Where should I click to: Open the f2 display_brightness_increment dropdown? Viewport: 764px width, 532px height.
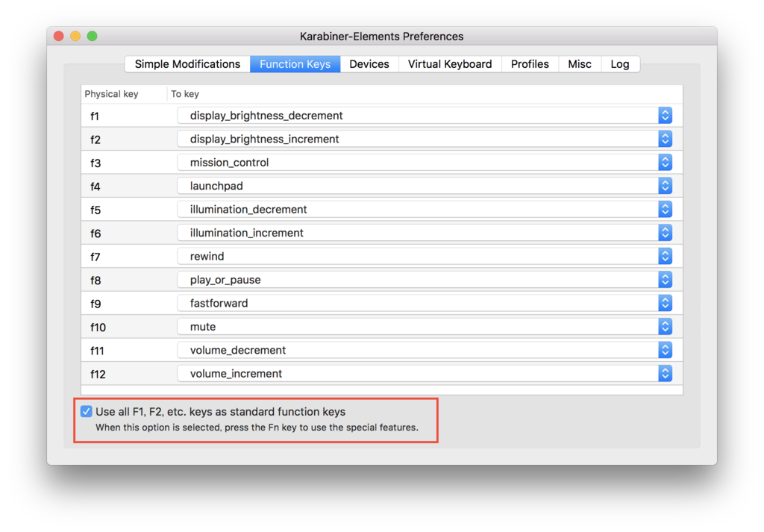pyautogui.click(x=425, y=139)
